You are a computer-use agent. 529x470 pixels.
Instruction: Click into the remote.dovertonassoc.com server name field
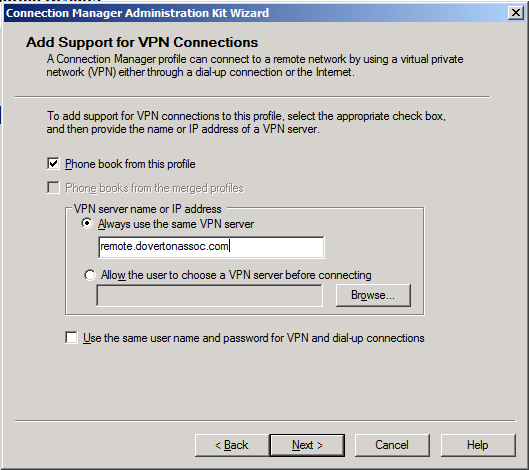(211, 247)
